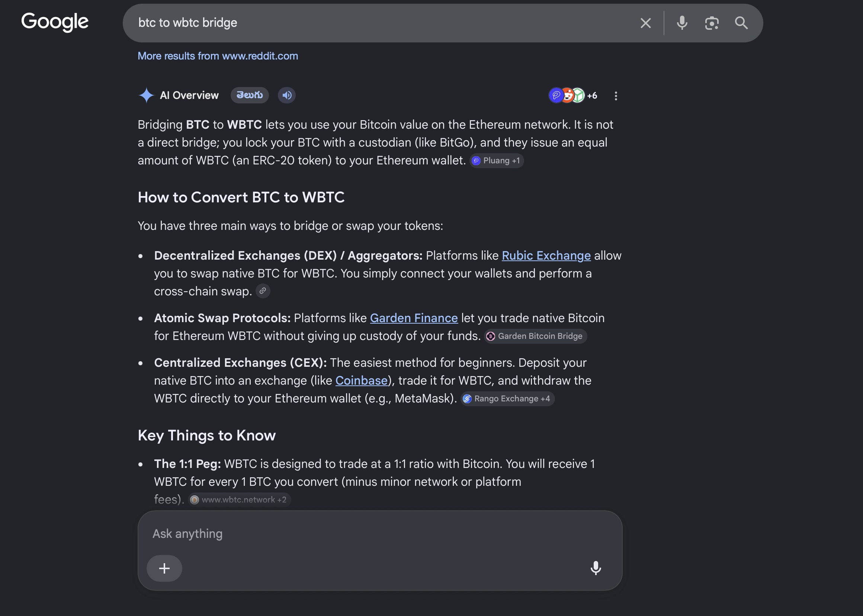Click the AI Overview sparkle icon
863x616 pixels.
[147, 95]
